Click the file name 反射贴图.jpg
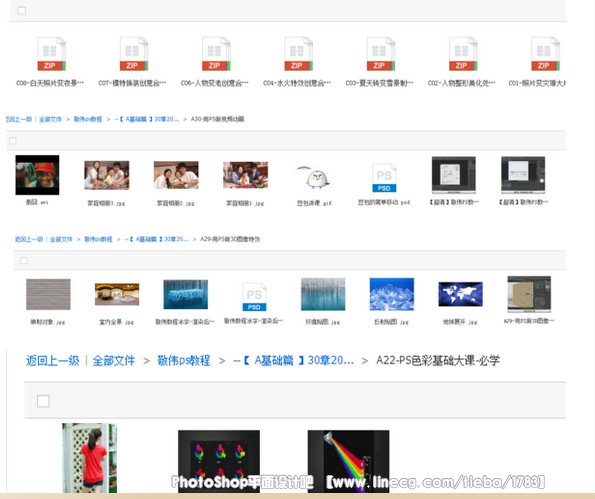Image resolution: width=595 pixels, height=499 pixels. [391, 322]
